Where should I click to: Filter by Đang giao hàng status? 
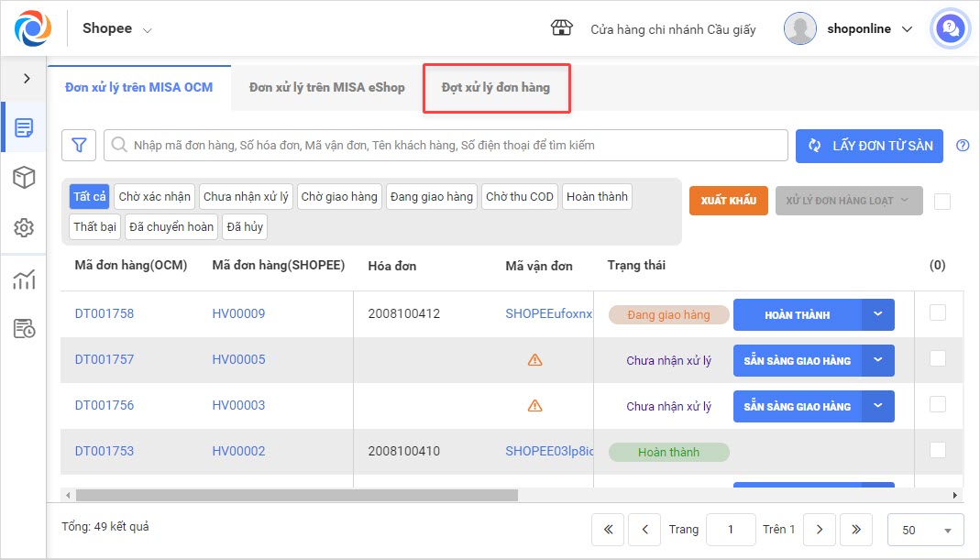[x=431, y=197]
